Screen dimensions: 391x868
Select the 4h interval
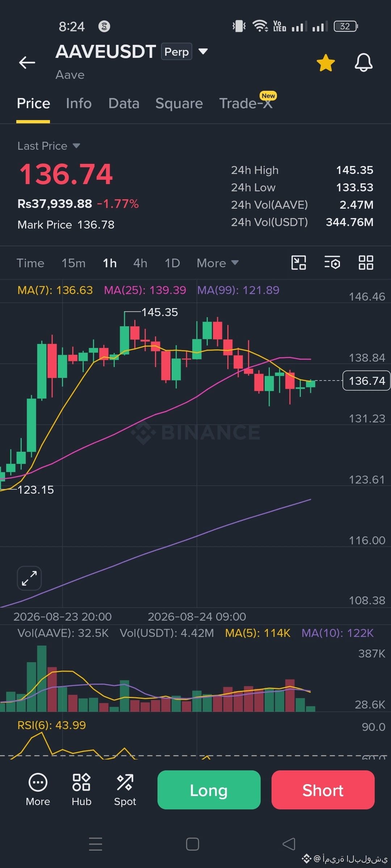[x=140, y=263]
